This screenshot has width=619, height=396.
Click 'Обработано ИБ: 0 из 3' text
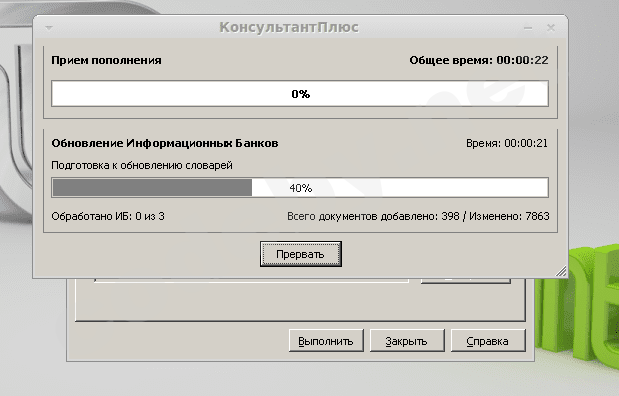[108, 216]
